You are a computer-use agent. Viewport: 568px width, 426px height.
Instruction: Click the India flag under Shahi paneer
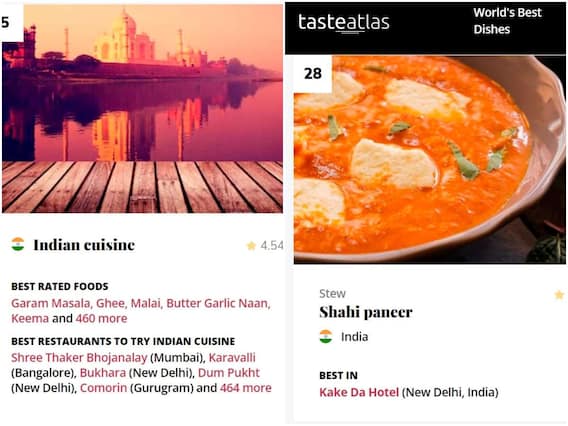pos(326,337)
